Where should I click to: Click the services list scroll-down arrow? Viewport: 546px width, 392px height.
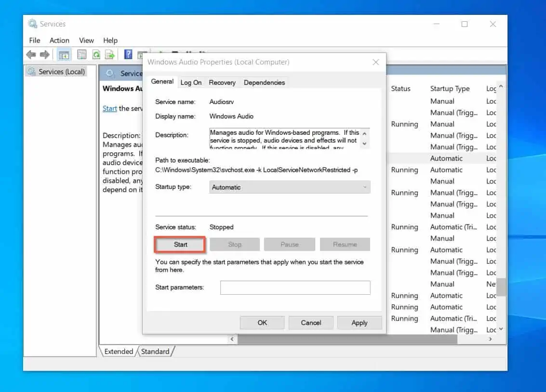(x=501, y=329)
